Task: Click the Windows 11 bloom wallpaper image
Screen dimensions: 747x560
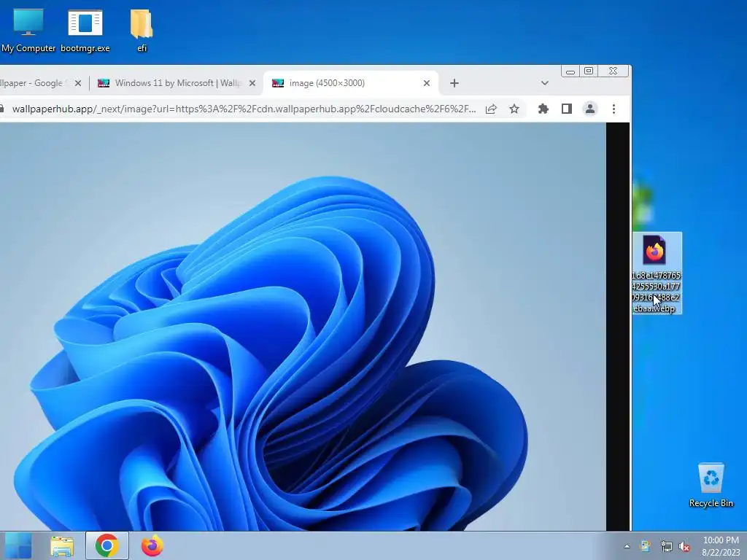Action: 303,326
